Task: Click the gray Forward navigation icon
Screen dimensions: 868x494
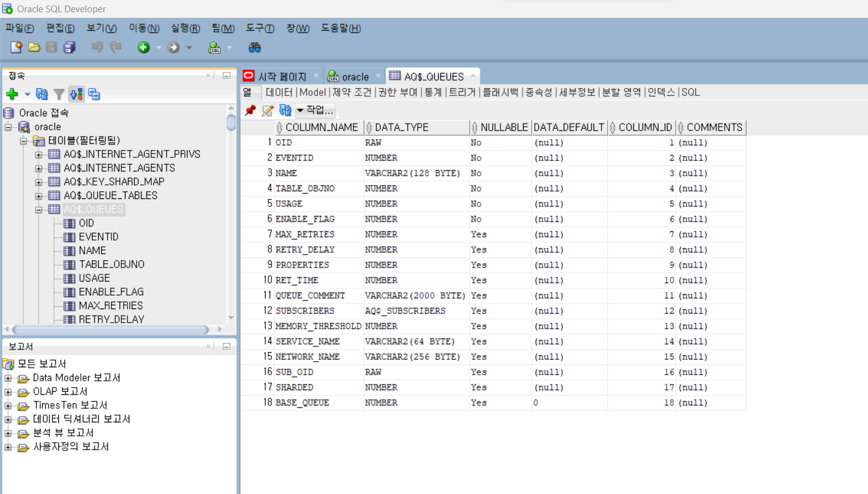Action: [x=174, y=47]
